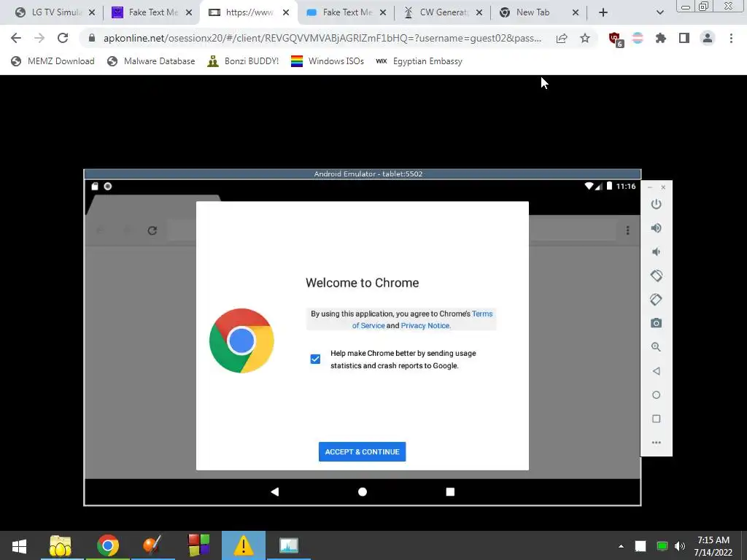The height and width of the screenshot is (560, 747).
Task: Open the Terms of Service link
Action: (422, 319)
